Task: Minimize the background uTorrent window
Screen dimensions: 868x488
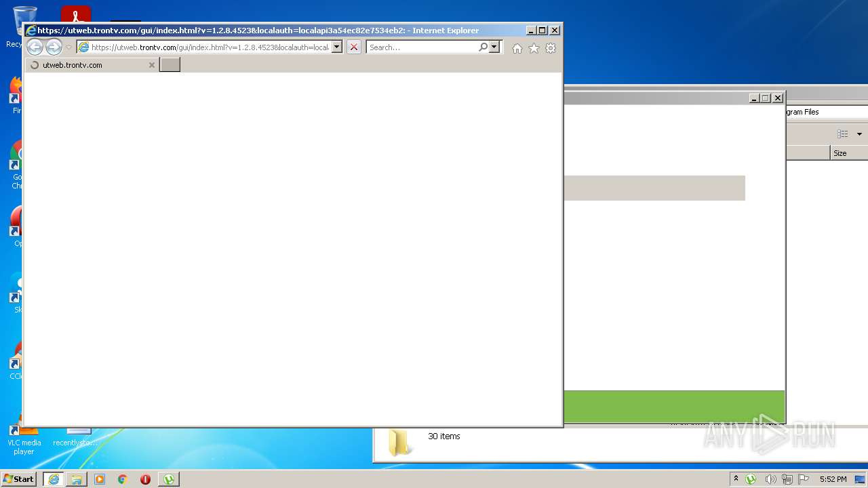Action: point(754,98)
